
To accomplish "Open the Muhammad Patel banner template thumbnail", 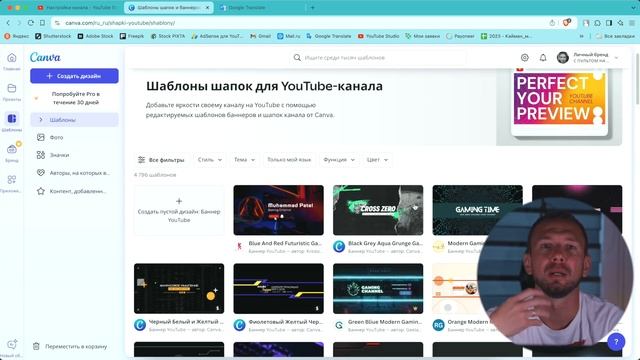I will [278, 210].
